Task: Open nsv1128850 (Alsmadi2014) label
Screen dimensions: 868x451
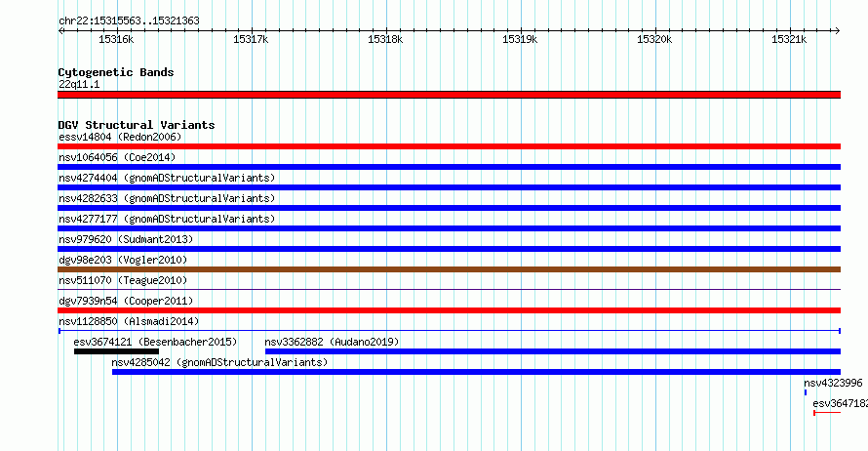Action: point(129,321)
